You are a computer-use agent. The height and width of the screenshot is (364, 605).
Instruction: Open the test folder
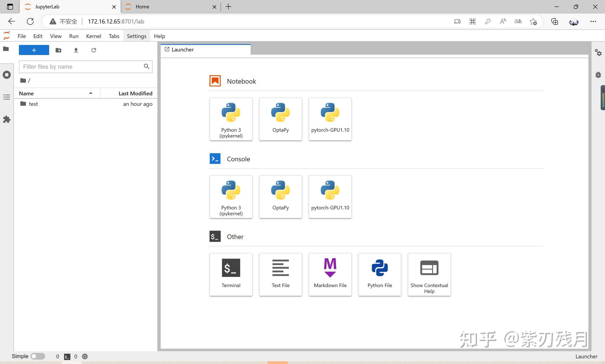click(33, 104)
